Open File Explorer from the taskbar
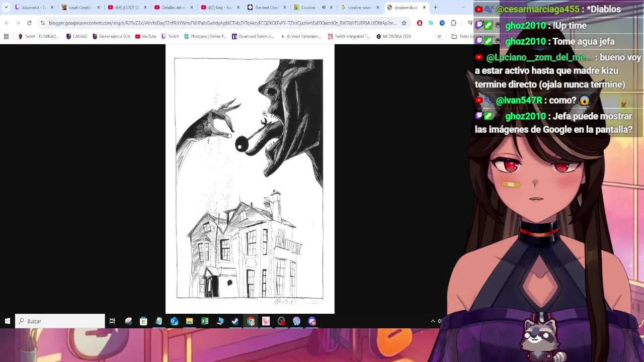The image size is (644, 362). tap(190, 321)
